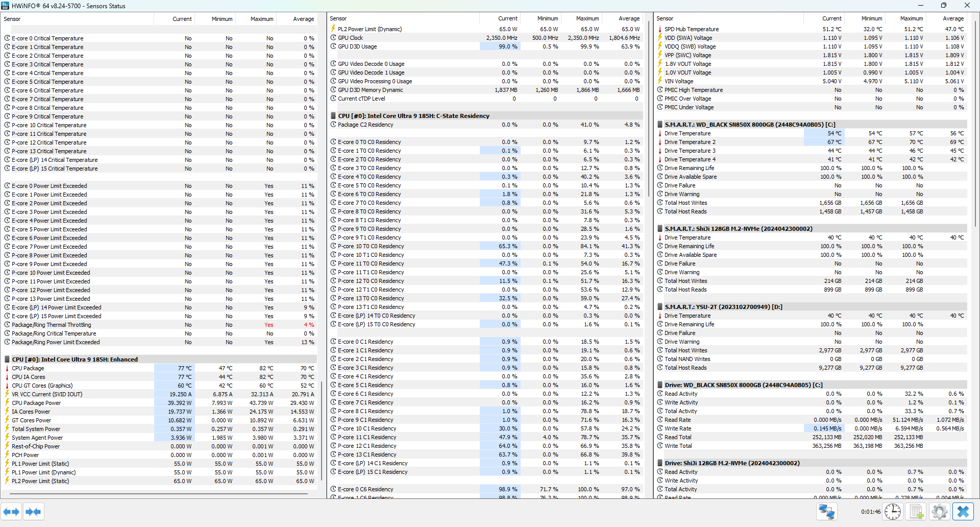Open remote network monitoring icon
This screenshot has height=527, width=980.
826,512
